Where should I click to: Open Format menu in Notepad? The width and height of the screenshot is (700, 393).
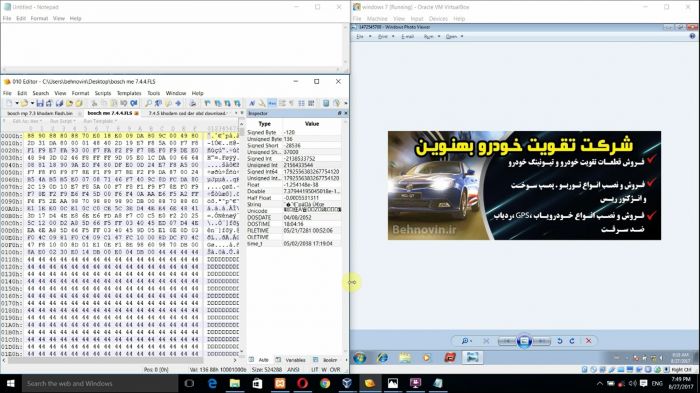point(39,18)
